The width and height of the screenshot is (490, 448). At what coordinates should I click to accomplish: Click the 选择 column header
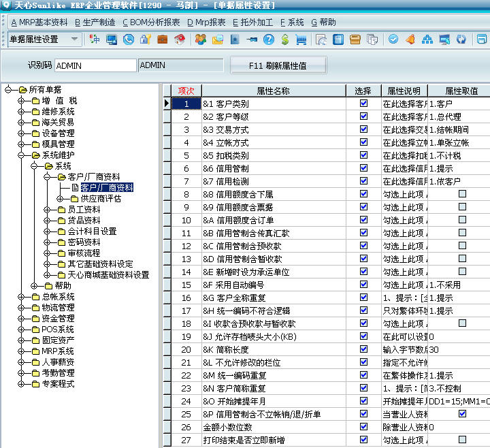363,91
